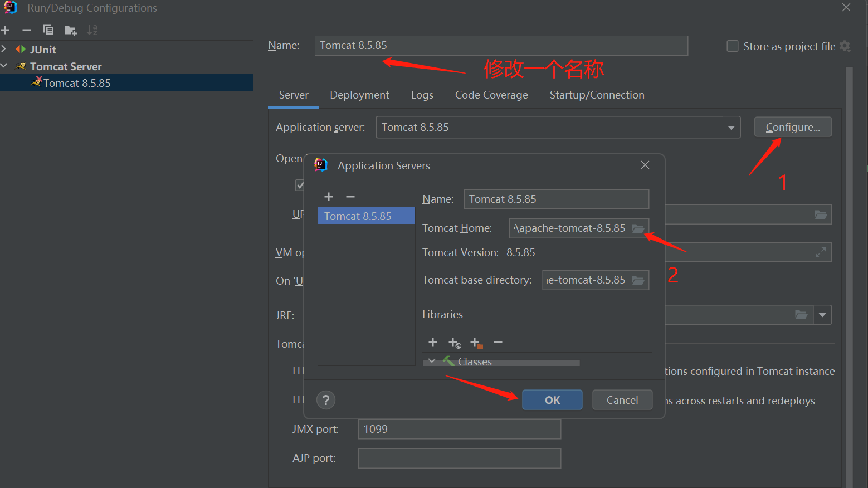Sort configurations alphabetically icon

coord(92,30)
